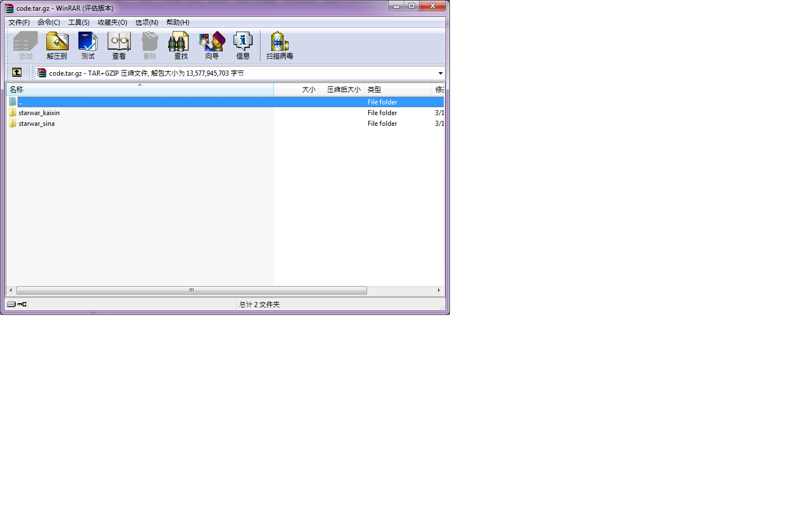Click the parent ".." folder icon
This screenshot has width=812, height=508.
(x=12, y=102)
